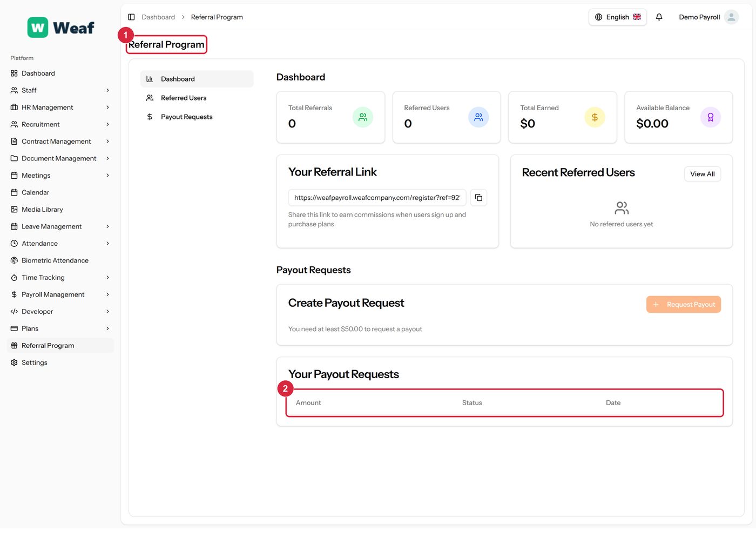Screen dimensions: 756x551
Task: Click the View All button
Action: point(702,174)
